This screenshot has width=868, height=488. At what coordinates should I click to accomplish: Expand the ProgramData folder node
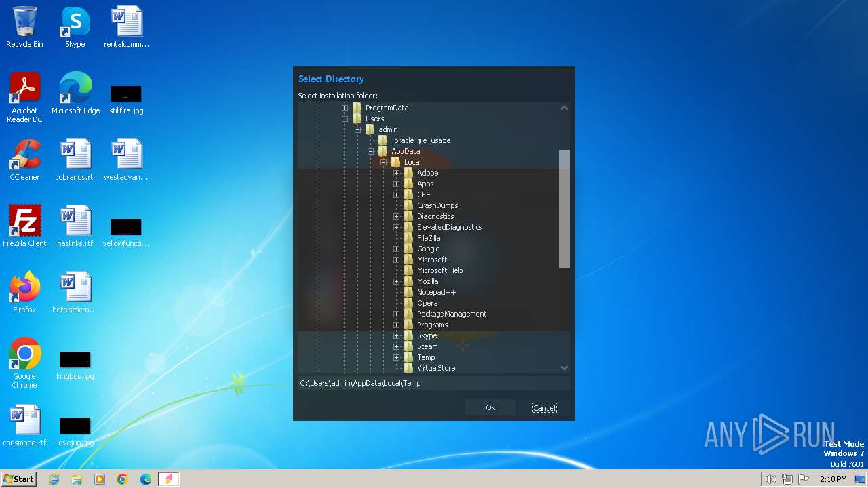344,108
